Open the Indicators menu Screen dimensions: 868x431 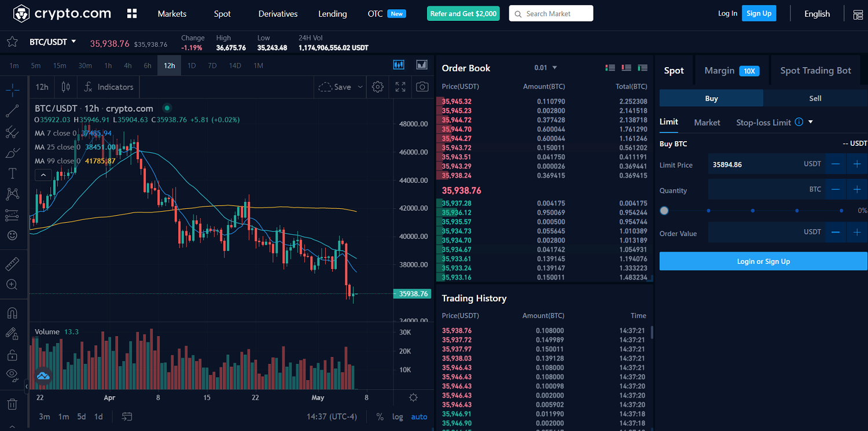click(108, 87)
